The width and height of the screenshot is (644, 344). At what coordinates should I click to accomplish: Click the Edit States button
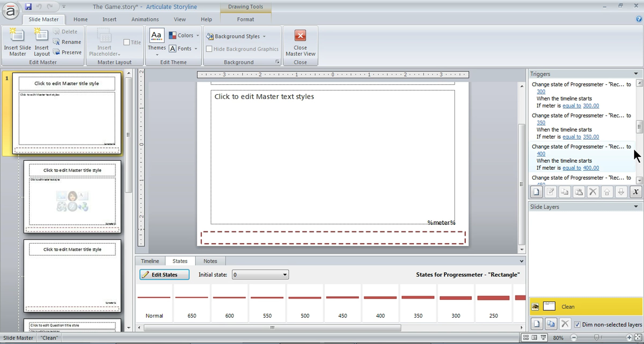point(164,275)
